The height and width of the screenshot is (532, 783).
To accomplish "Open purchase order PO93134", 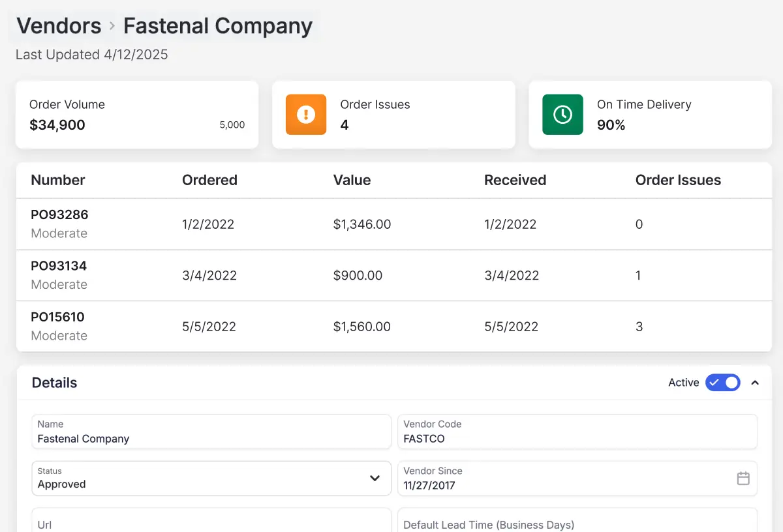I will [59, 265].
